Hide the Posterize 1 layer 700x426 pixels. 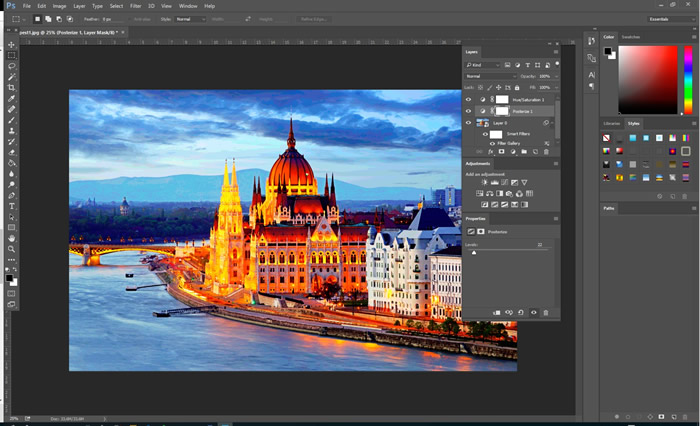tap(468, 111)
